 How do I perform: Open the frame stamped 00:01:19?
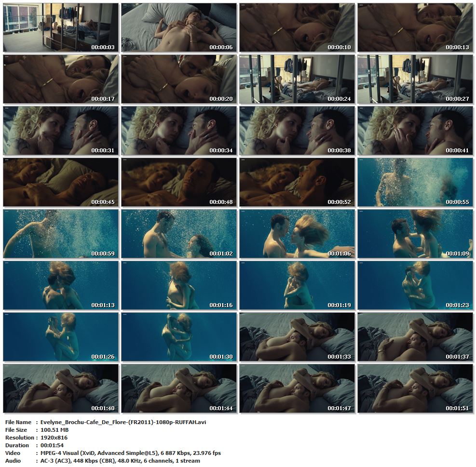pyautogui.click(x=297, y=285)
